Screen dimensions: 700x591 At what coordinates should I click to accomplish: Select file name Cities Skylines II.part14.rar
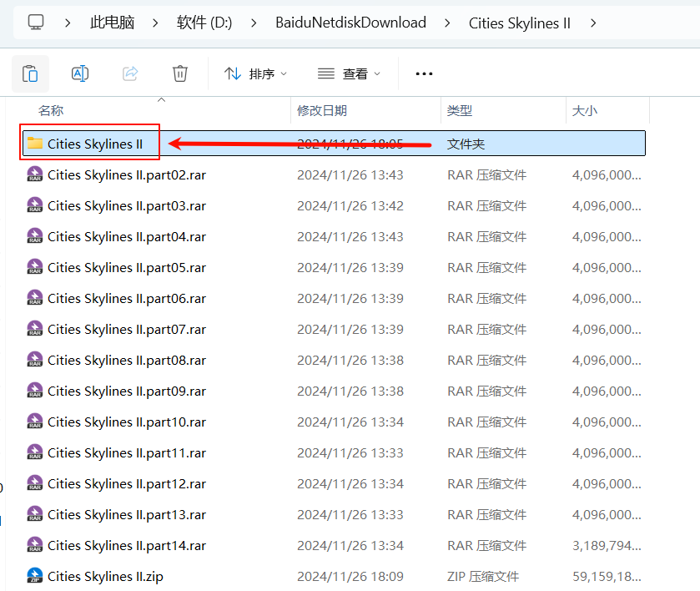127,545
